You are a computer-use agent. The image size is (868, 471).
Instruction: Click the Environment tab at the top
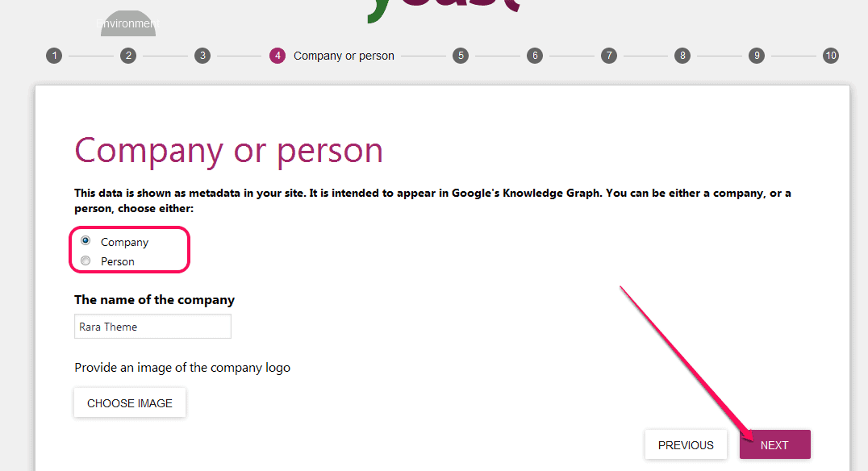[127, 23]
